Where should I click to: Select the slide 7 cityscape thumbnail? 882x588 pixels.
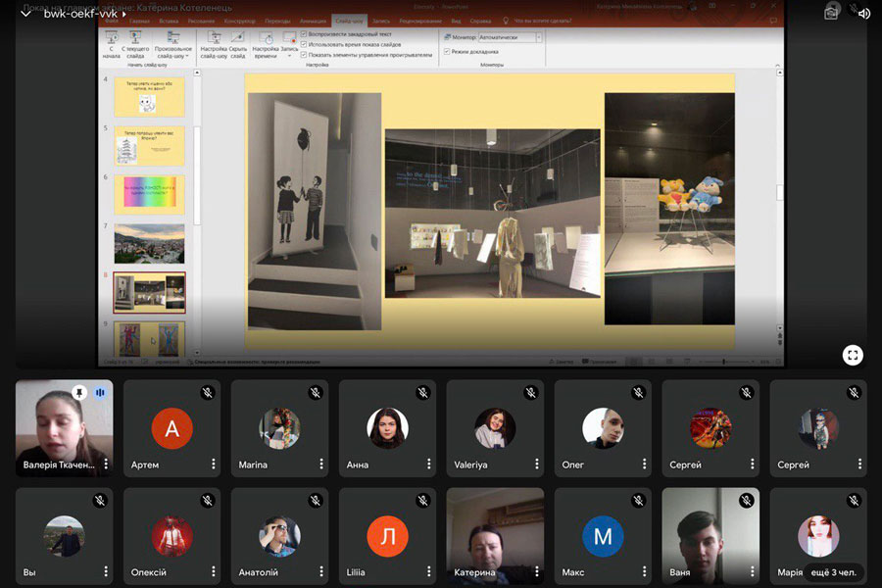149,243
